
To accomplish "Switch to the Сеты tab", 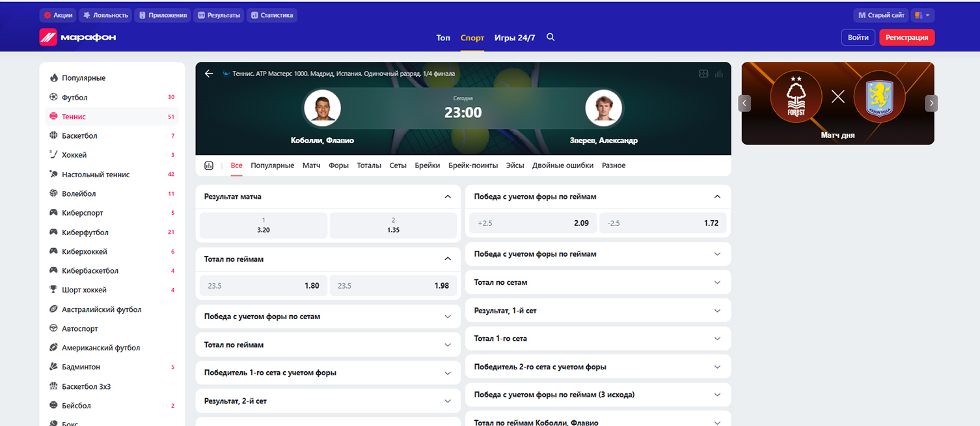I will pyautogui.click(x=398, y=165).
